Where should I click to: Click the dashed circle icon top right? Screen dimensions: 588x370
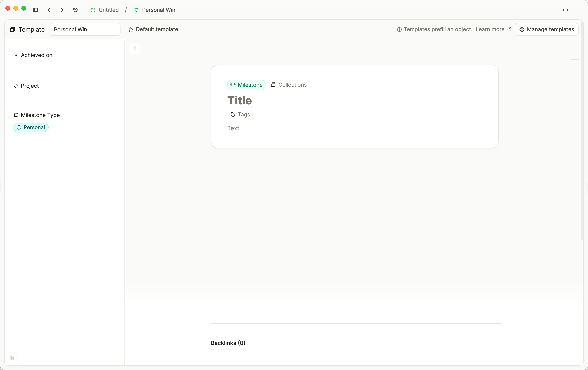click(566, 10)
